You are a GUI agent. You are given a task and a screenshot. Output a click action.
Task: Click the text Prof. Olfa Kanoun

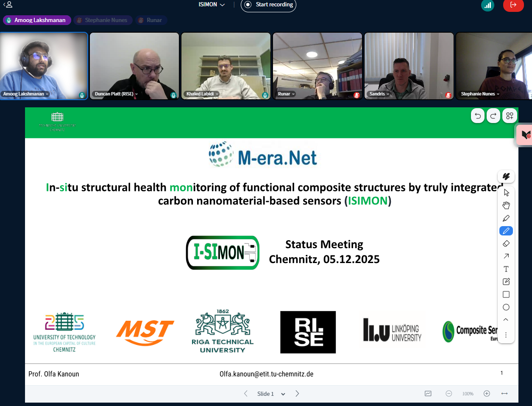[x=54, y=374]
